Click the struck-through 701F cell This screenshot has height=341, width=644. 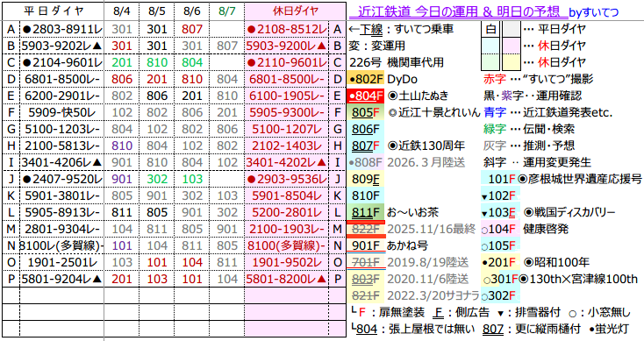point(366,262)
